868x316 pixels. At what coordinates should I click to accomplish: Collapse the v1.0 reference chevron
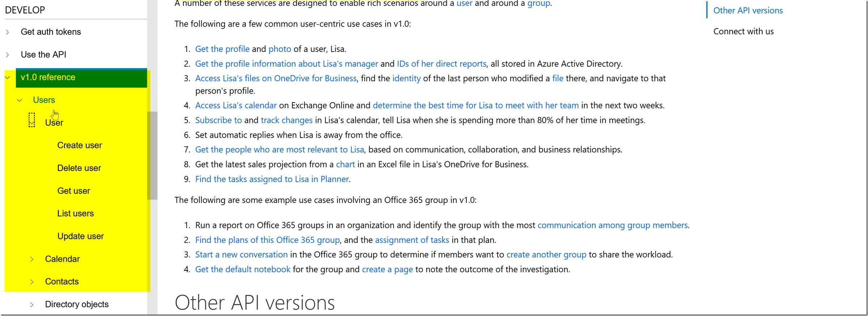7,78
